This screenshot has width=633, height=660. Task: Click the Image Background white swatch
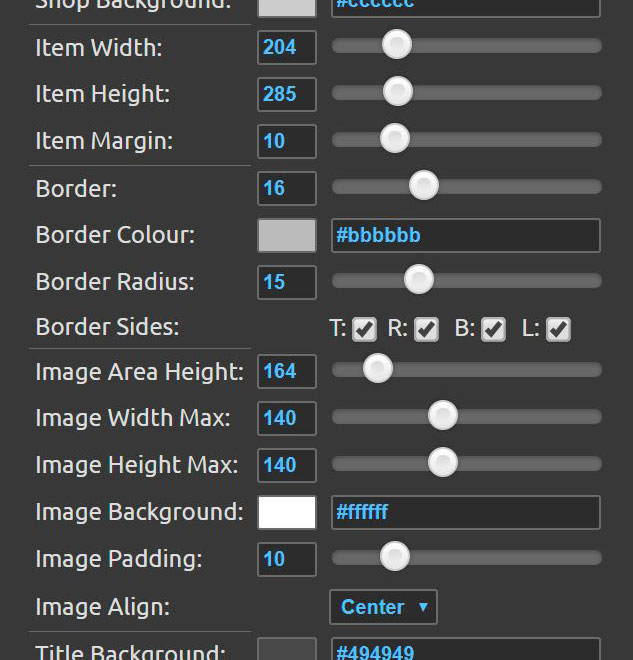pos(287,512)
